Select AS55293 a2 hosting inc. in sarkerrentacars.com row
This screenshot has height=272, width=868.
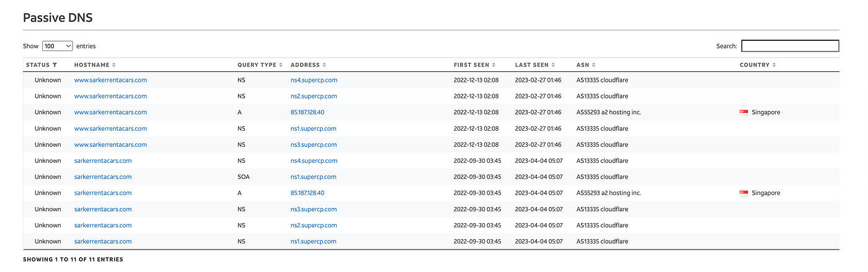pyautogui.click(x=608, y=193)
